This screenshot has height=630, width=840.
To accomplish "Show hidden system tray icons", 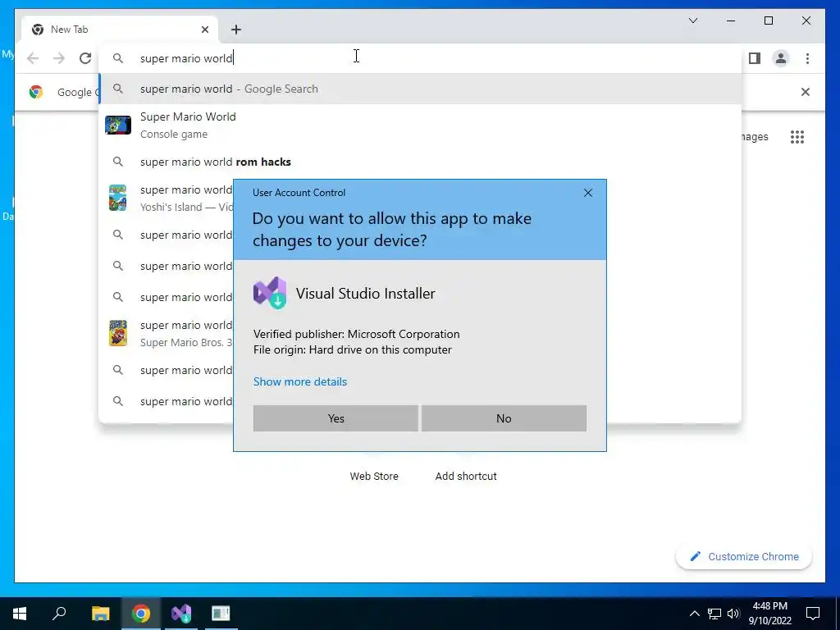I will [x=694, y=614].
